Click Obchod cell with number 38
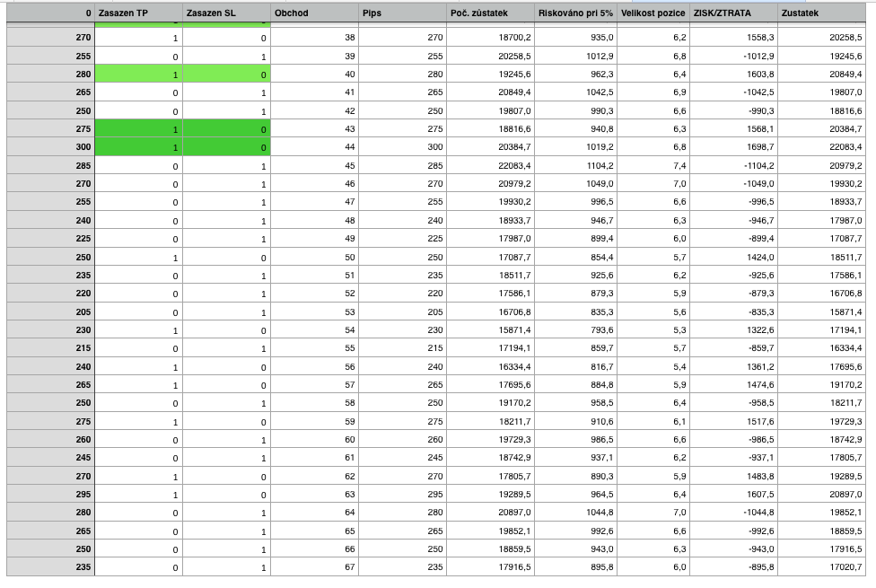The image size is (876, 588). [314, 38]
